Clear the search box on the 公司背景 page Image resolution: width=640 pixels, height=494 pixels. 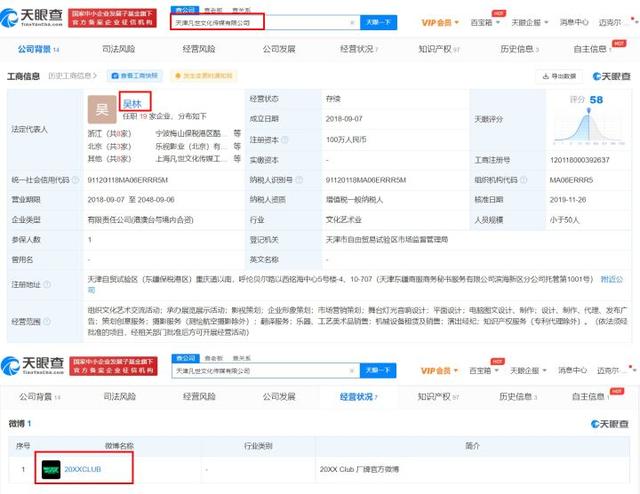click(x=352, y=22)
